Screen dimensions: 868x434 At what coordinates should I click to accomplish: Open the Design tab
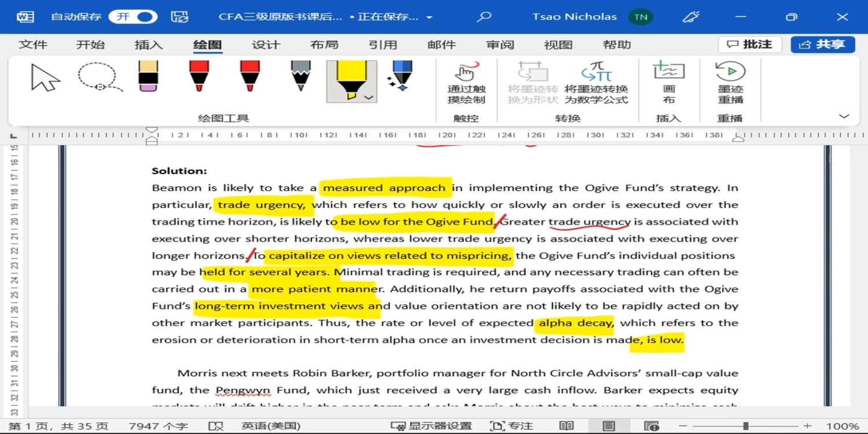(266, 45)
